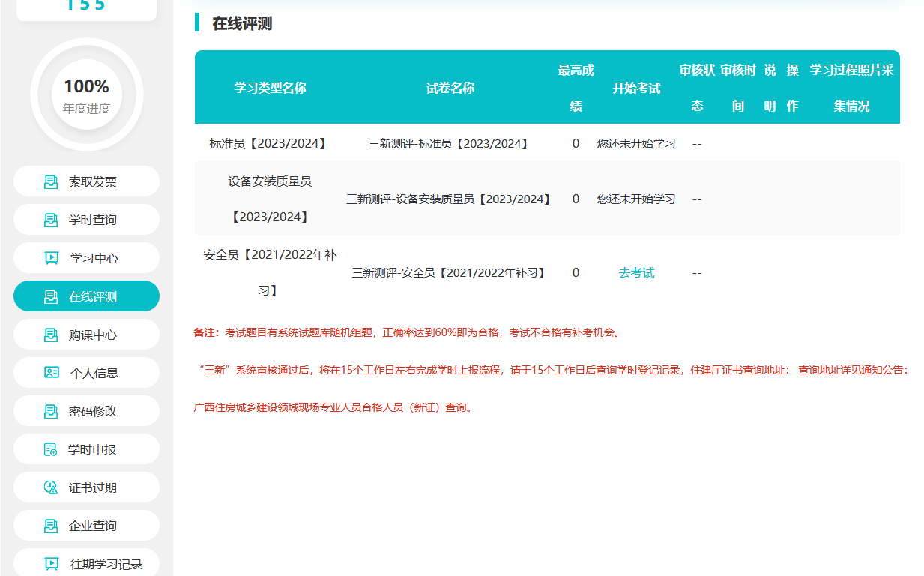Image resolution: width=924 pixels, height=576 pixels.
Task: Click the 备注 exam pass-rate note
Action: coord(408,332)
